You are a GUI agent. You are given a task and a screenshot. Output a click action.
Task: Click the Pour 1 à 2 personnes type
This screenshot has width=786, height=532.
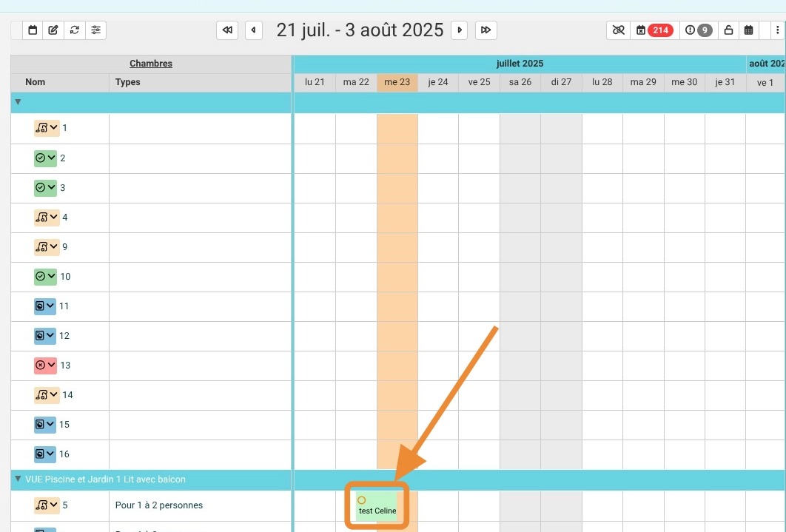(x=159, y=505)
